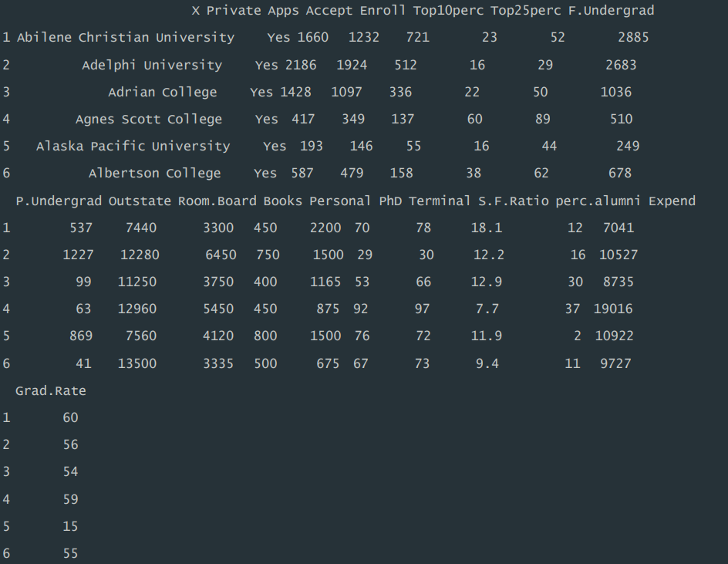
Task: Click Room.Board value 6450
Action: [221, 255]
